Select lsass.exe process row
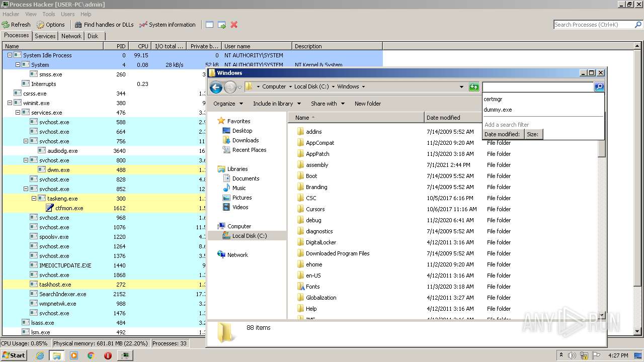Viewport: 644px width, 362px height. pyautogui.click(x=104, y=323)
